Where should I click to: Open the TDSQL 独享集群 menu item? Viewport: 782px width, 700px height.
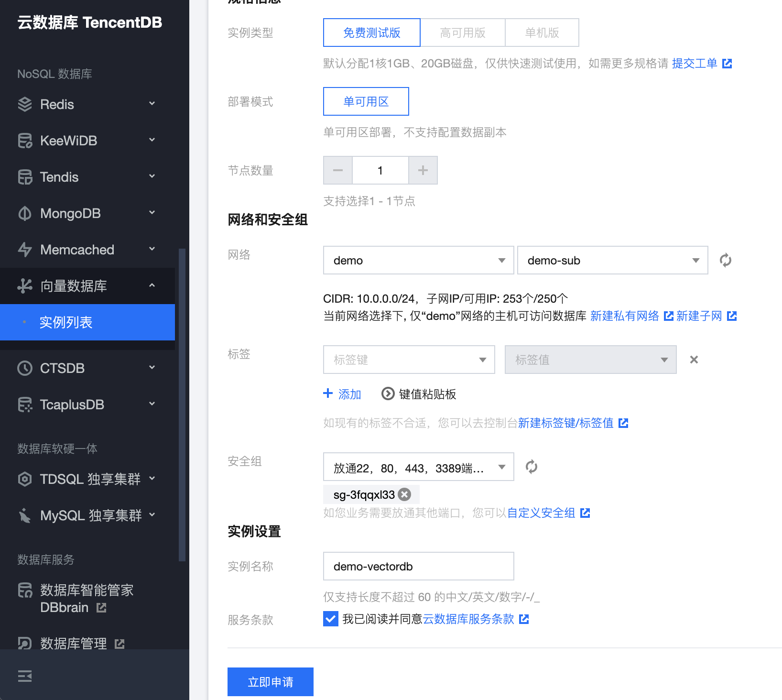[87, 479]
